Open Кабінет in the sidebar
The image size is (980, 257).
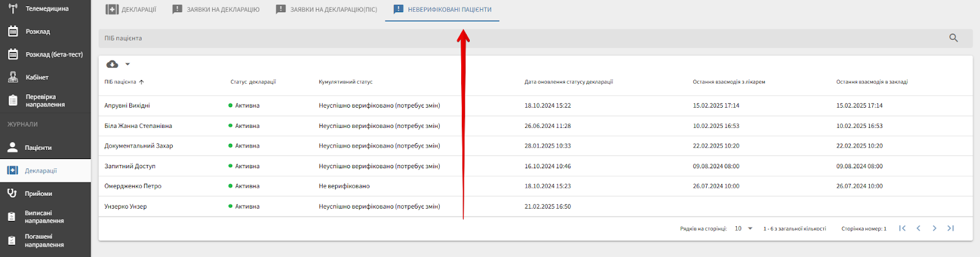click(x=37, y=77)
